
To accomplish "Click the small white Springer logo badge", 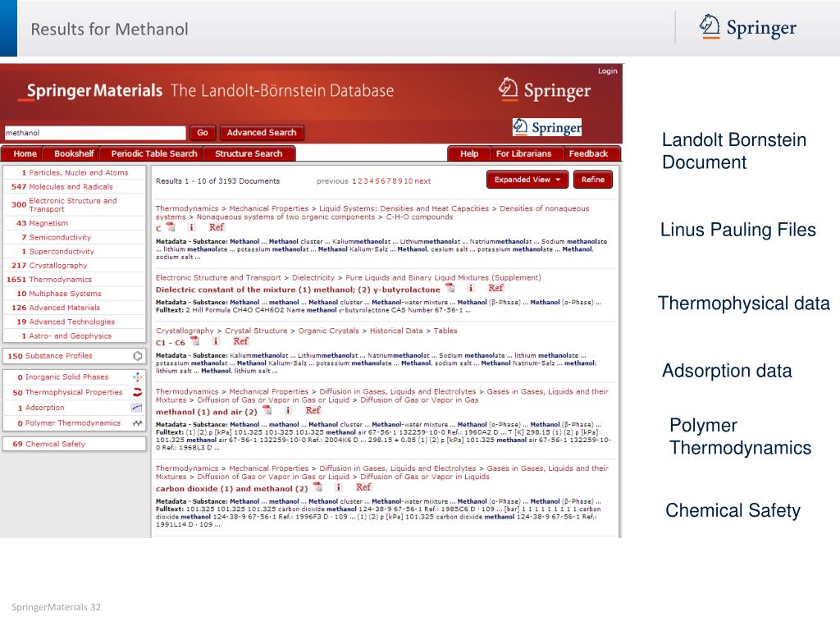I will (547, 127).
